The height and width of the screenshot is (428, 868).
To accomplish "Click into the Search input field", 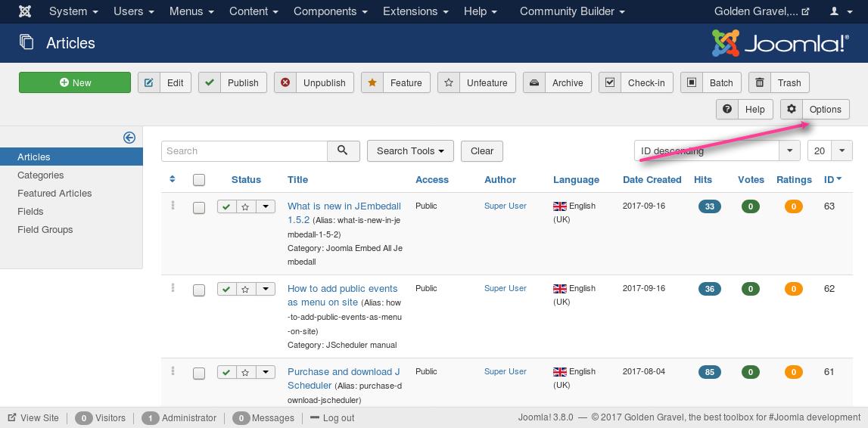I will click(244, 151).
